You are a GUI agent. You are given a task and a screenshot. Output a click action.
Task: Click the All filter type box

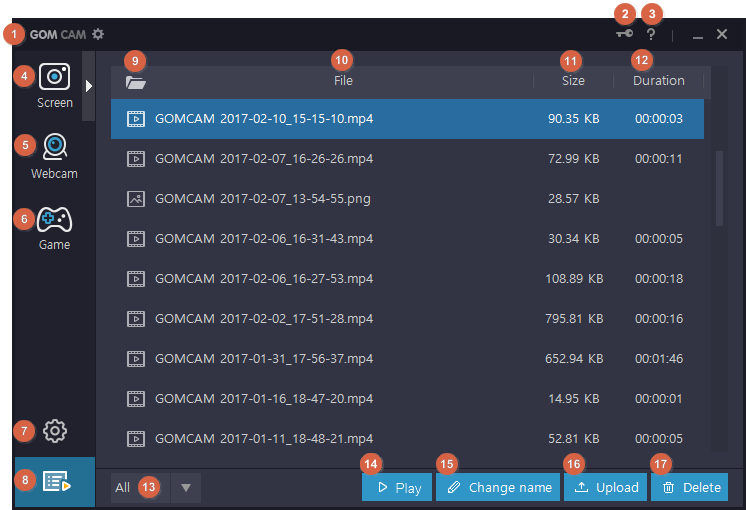click(140, 488)
